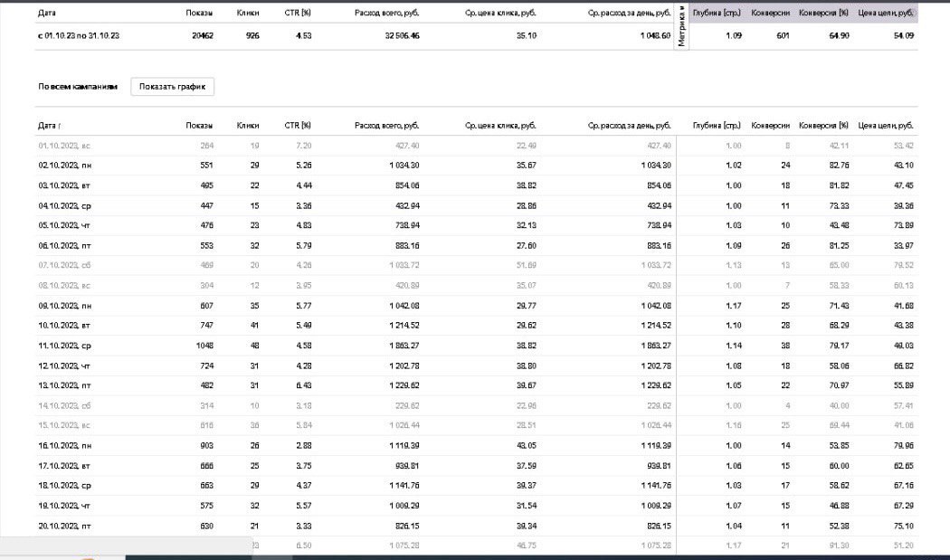950x560 pixels.
Task: Click impressions 903 in the 16.10.2023 row
Action: click(x=206, y=446)
